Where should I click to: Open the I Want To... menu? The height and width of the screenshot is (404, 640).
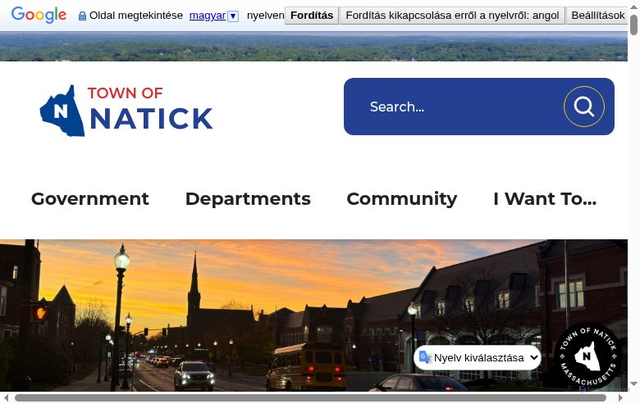[x=545, y=199]
